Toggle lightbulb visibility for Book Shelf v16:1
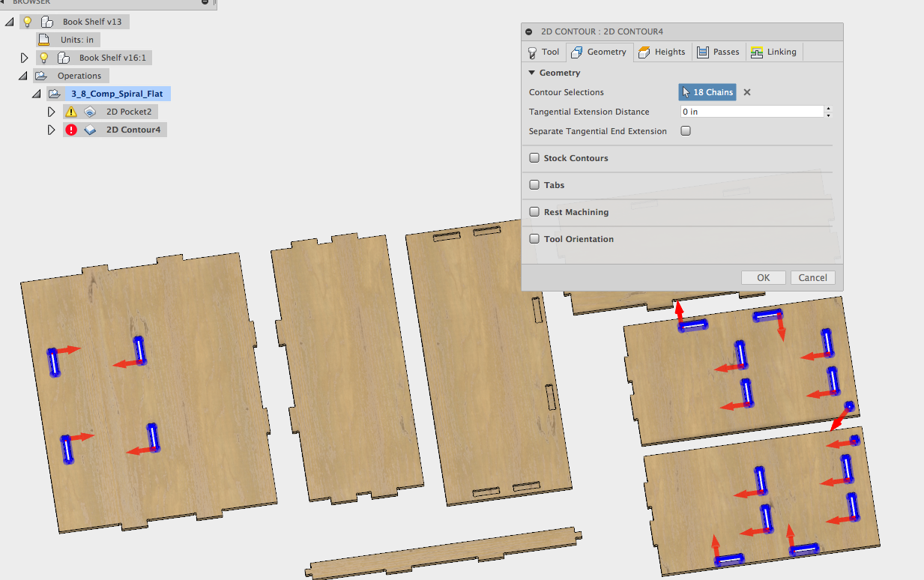The width and height of the screenshot is (924, 580). tap(44, 58)
